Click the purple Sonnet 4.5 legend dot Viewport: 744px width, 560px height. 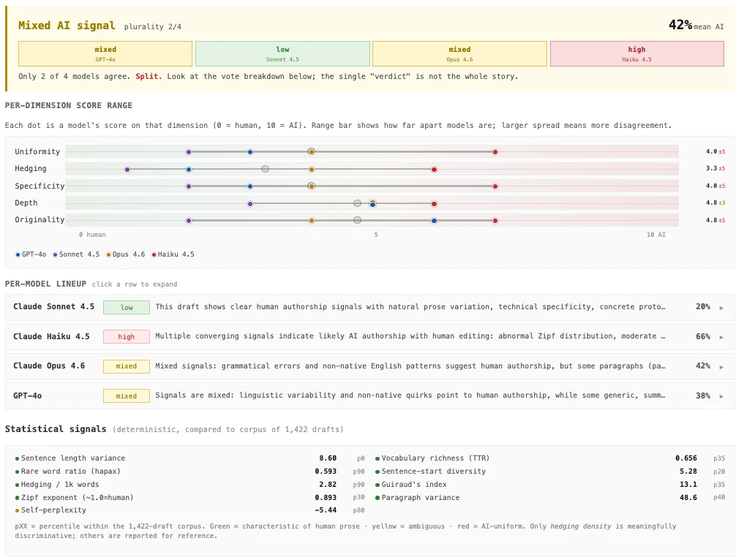(55, 254)
